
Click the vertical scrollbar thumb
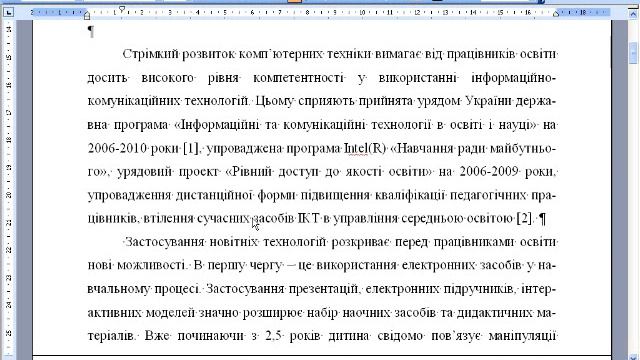tap(633, 53)
